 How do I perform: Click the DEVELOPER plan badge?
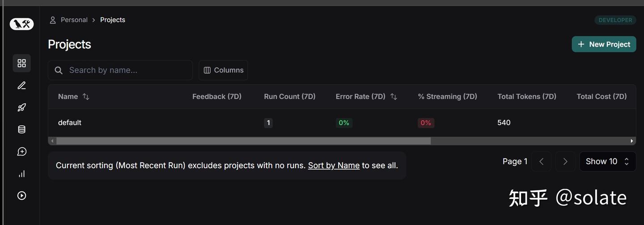coord(615,20)
